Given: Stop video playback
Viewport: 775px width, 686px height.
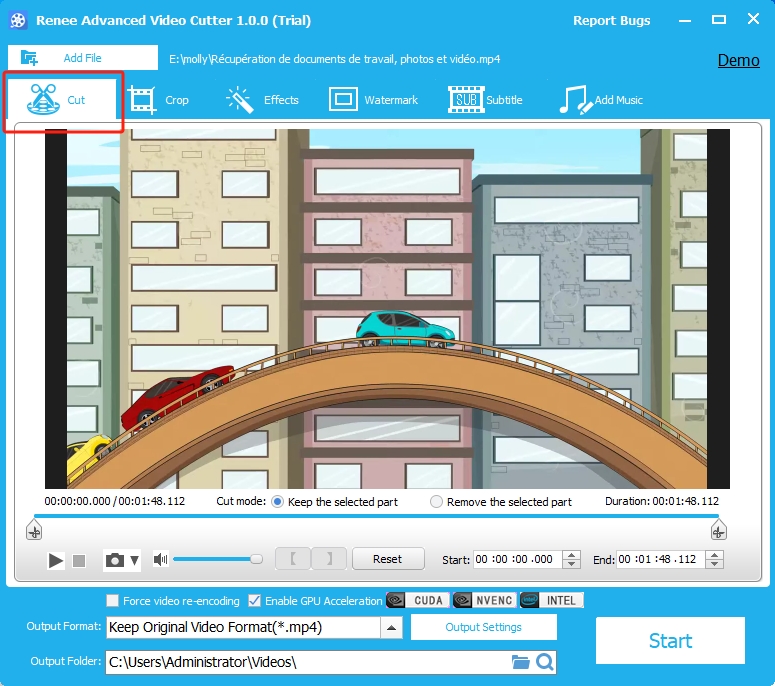Looking at the screenshot, I should click(80, 561).
